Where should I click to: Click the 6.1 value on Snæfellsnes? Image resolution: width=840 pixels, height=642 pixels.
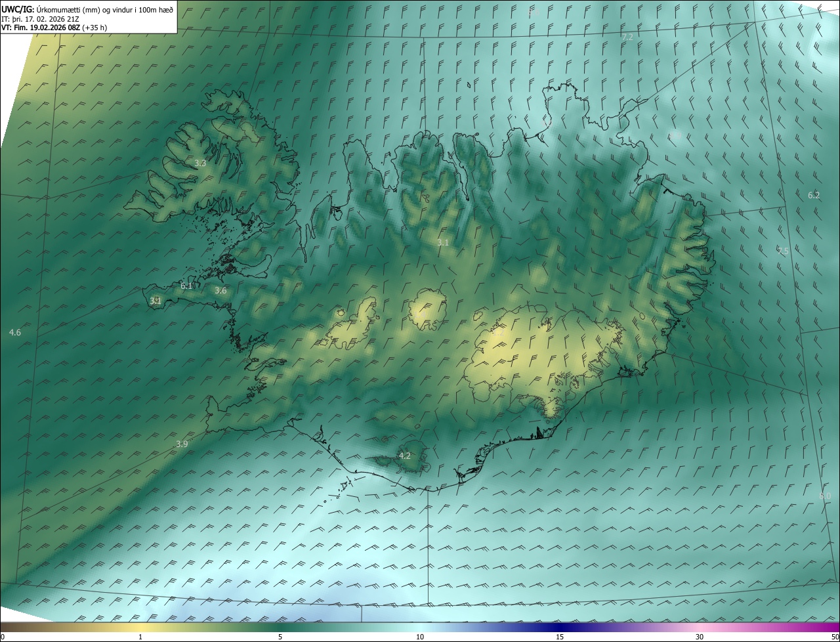(186, 286)
